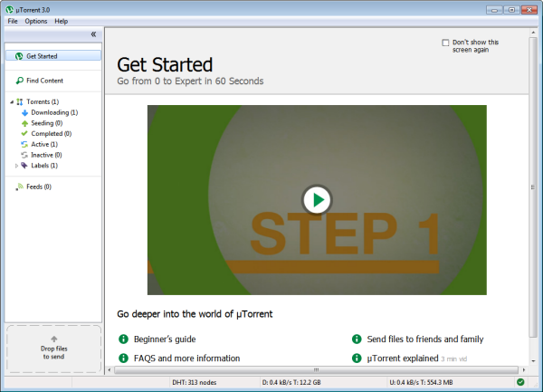Close the µTorrent window
This screenshot has height=392, width=543.
point(529,10)
